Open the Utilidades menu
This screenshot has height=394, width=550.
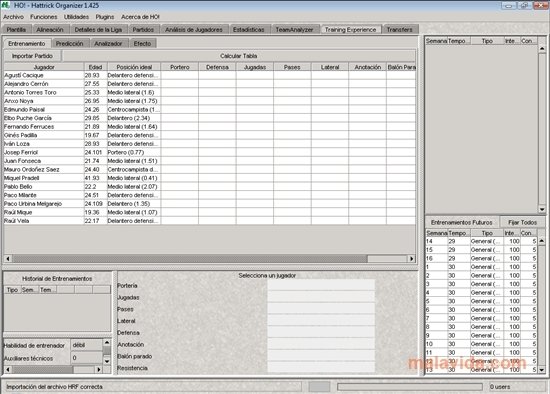pyautogui.click(x=76, y=17)
